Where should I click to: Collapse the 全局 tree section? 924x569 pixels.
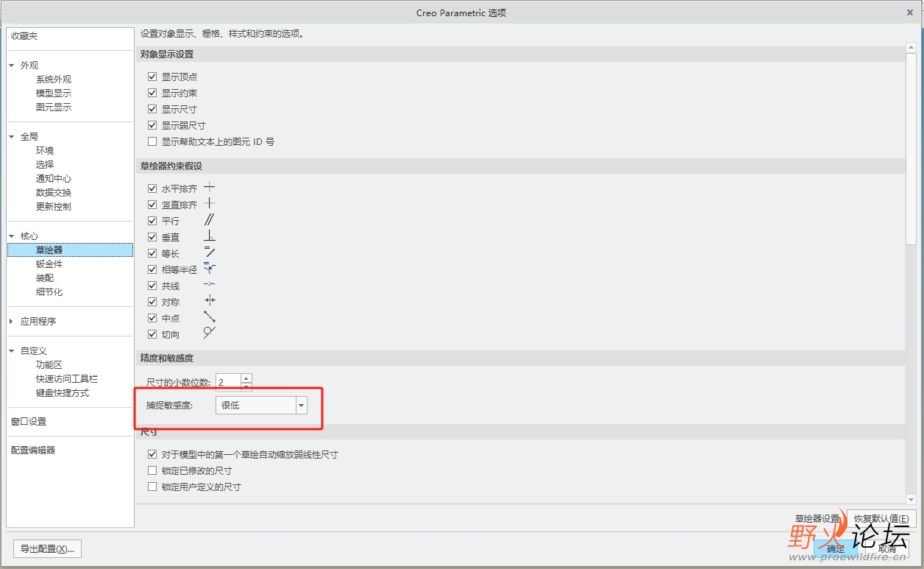12,137
